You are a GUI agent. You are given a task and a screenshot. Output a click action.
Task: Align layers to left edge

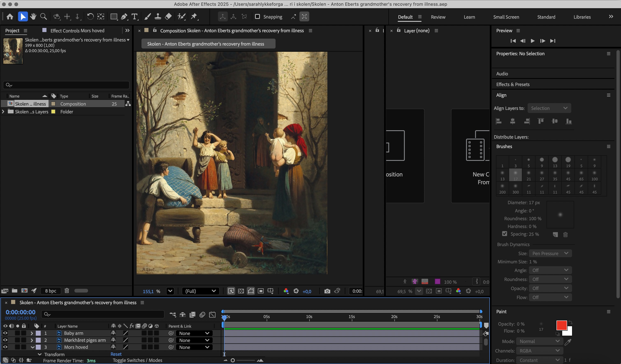[x=499, y=121]
